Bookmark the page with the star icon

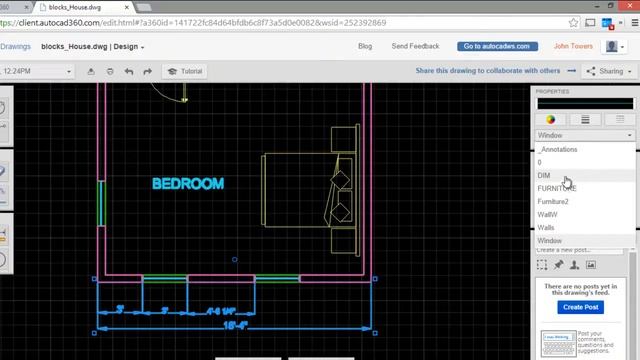pos(573,23)
